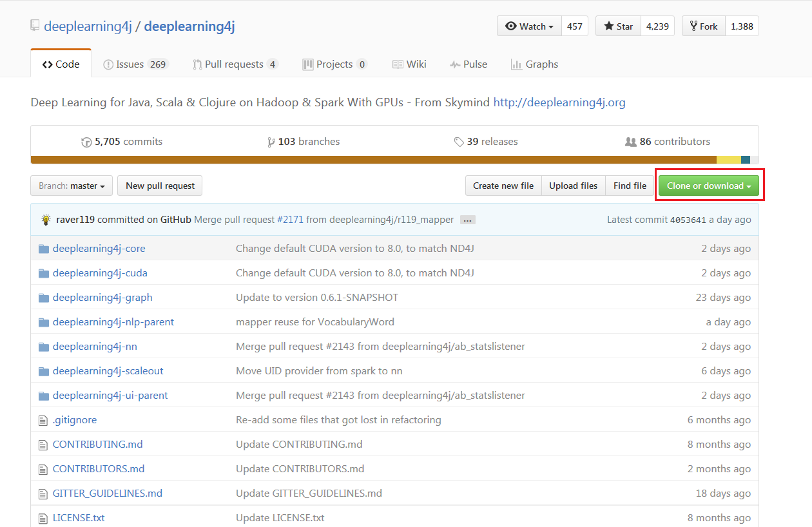Viewport: 812px width, 527px height.
Task: Open the Graphs tab
Action: pos(534,64)
